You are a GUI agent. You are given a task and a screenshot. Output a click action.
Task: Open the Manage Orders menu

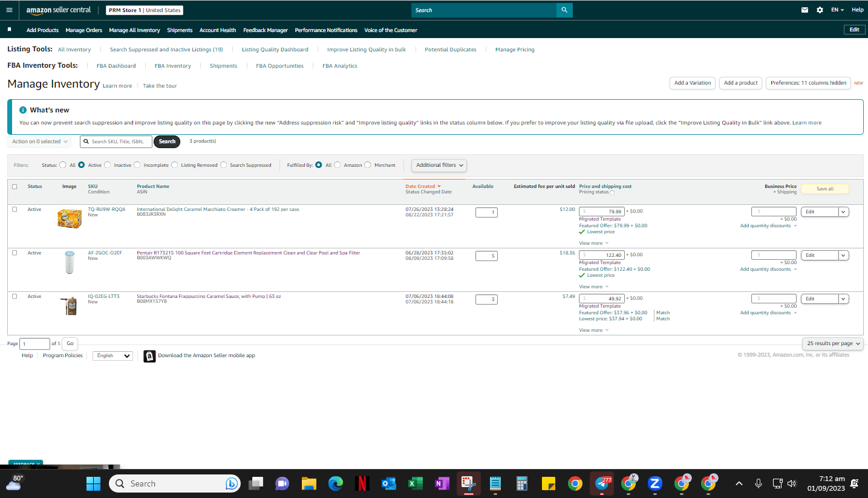[x=84, y=30]
